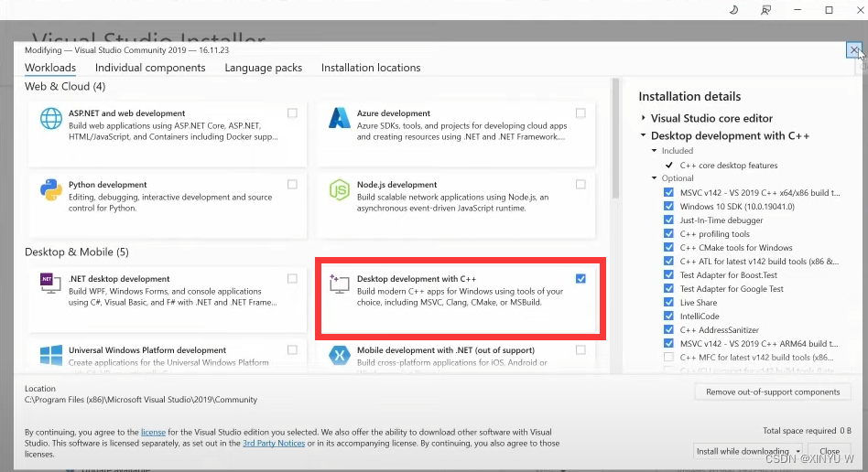Toggle the dark theme moon icon
The width and height of the screenshot is (868, 472).
click(x=734, y=10)
